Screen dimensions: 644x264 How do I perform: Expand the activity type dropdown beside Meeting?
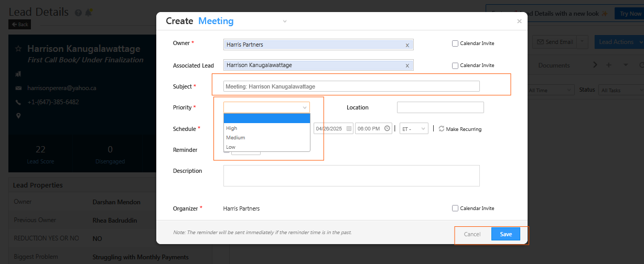[x=285, y=21]
